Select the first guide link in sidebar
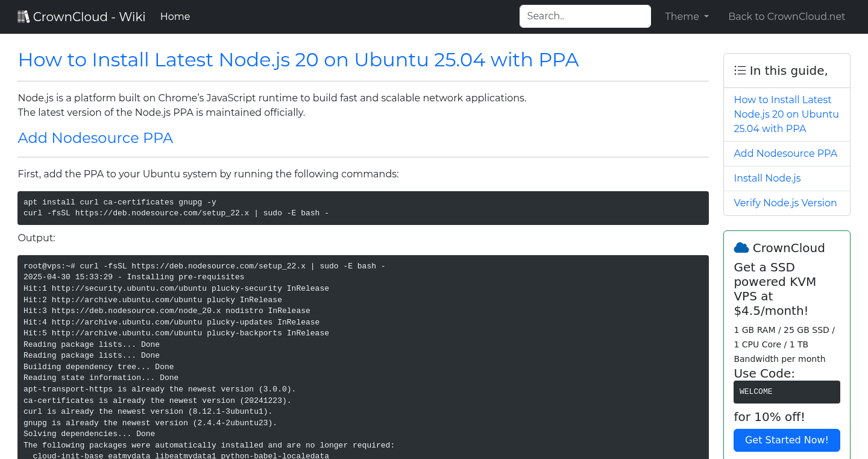The height and width of the screenshot is (459, 868). (786, 114)
